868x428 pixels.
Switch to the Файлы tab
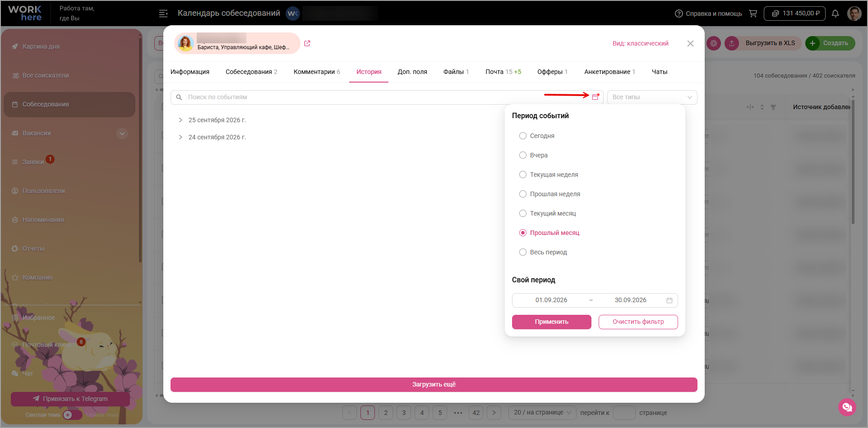[456, 72]
